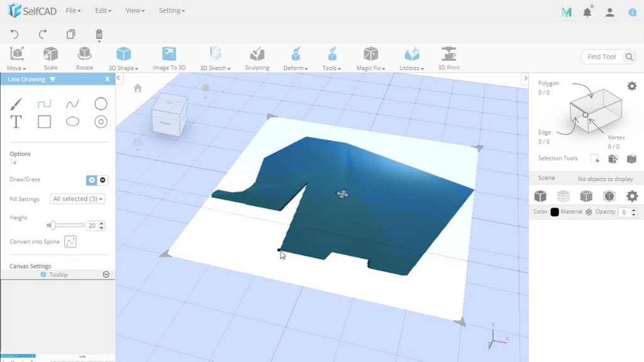This screenshot has width=644, height=362.
Task: Toggle solid plus wireframe view cube
Action: [586, 196]
